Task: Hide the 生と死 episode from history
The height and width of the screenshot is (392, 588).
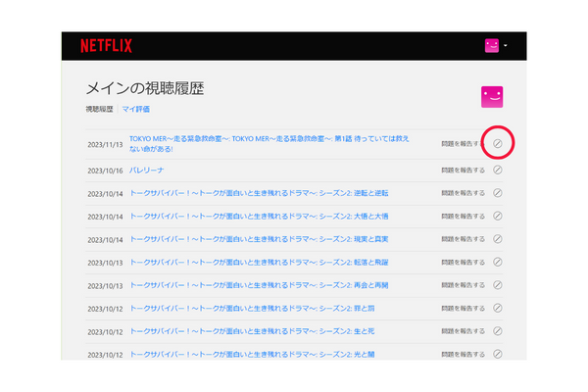Action: click(497, 331)
